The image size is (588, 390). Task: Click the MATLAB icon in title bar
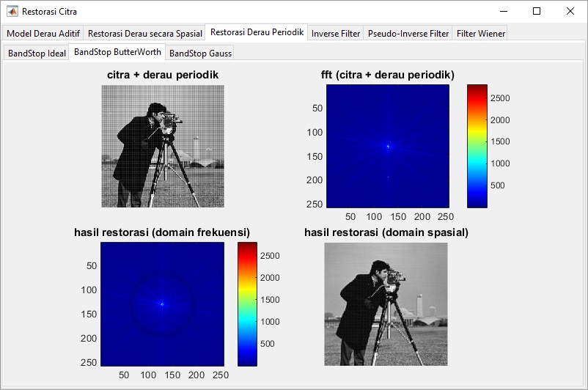(12, 12)
